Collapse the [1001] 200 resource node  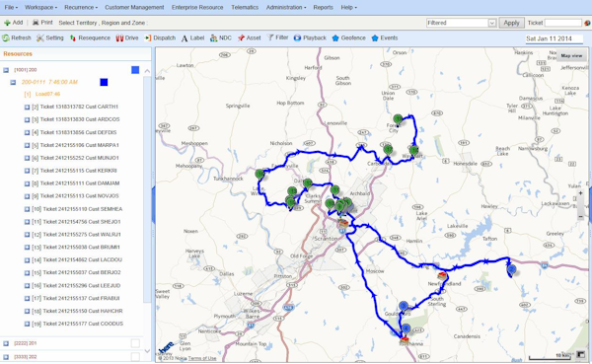coord(6,70)
